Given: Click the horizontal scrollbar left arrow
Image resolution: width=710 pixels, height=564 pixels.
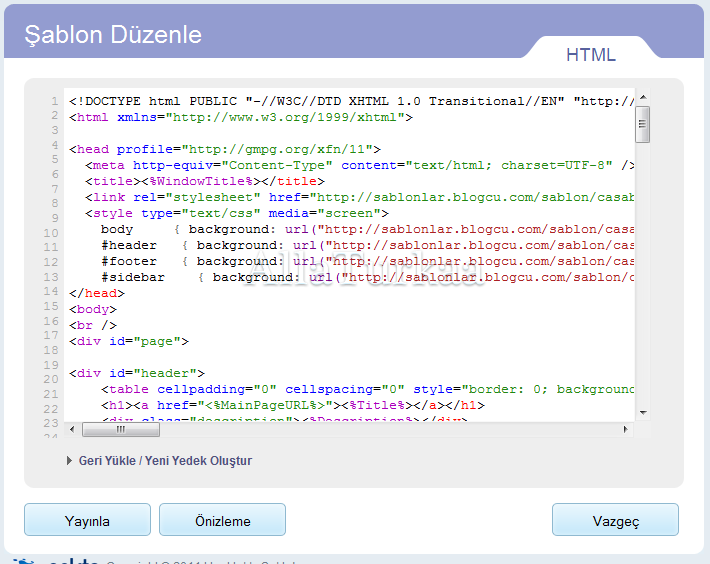Looking at the screenshot, I should tap(73, 429).
